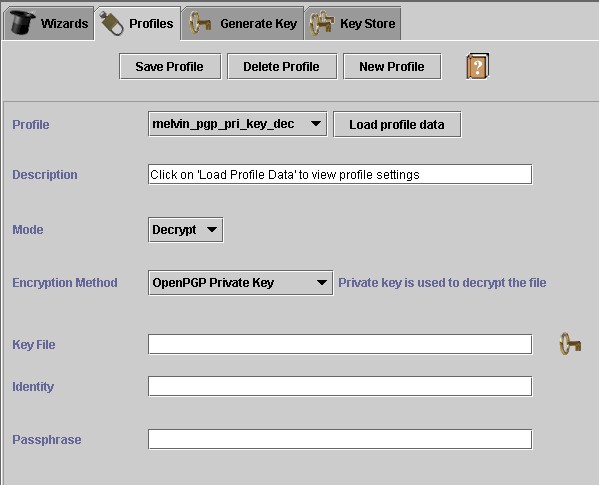Expand the Mode dropdown showing Decrypt
The height and width of the screenshot is (485, 599).
tap(186, 230)
